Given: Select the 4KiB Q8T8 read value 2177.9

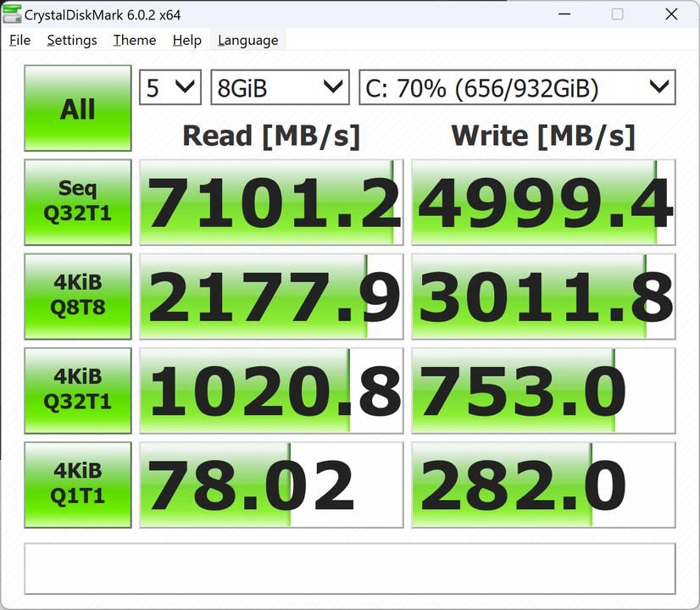Looking at the screenshot, I should pyautogui.click(x=271, y=297).
